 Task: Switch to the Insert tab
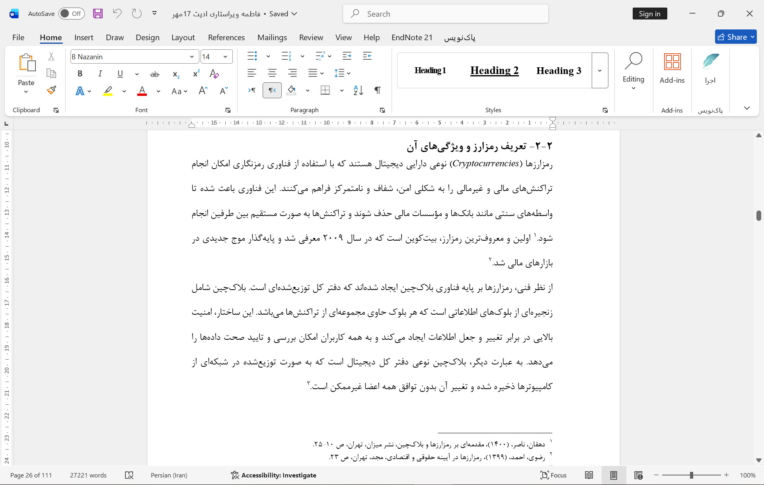point(84,38)
